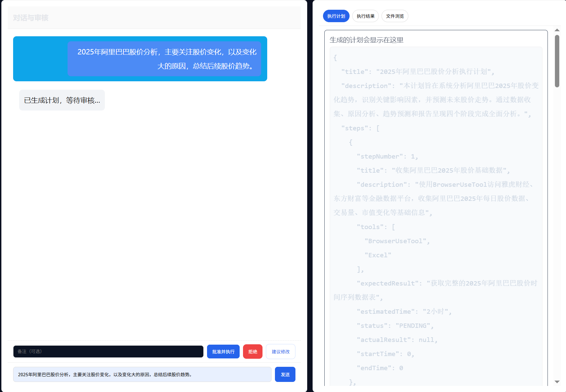Click the "status": "PENDING" line

tap(395, 326)
